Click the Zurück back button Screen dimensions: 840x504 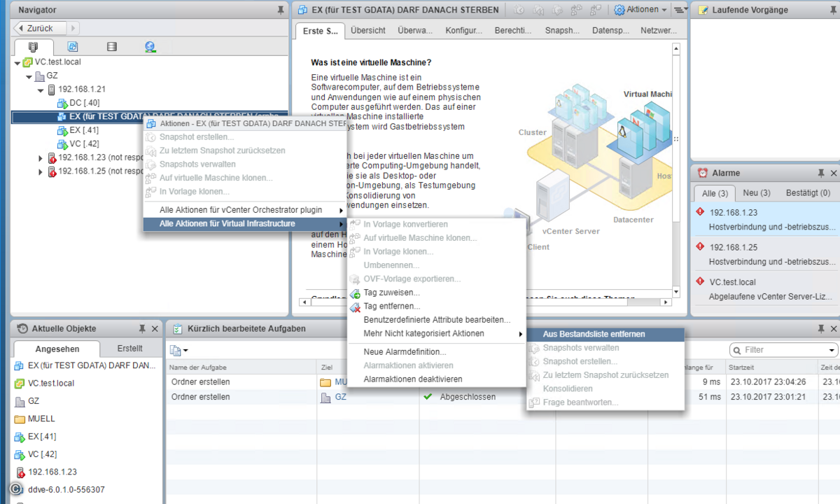(40, 28)
